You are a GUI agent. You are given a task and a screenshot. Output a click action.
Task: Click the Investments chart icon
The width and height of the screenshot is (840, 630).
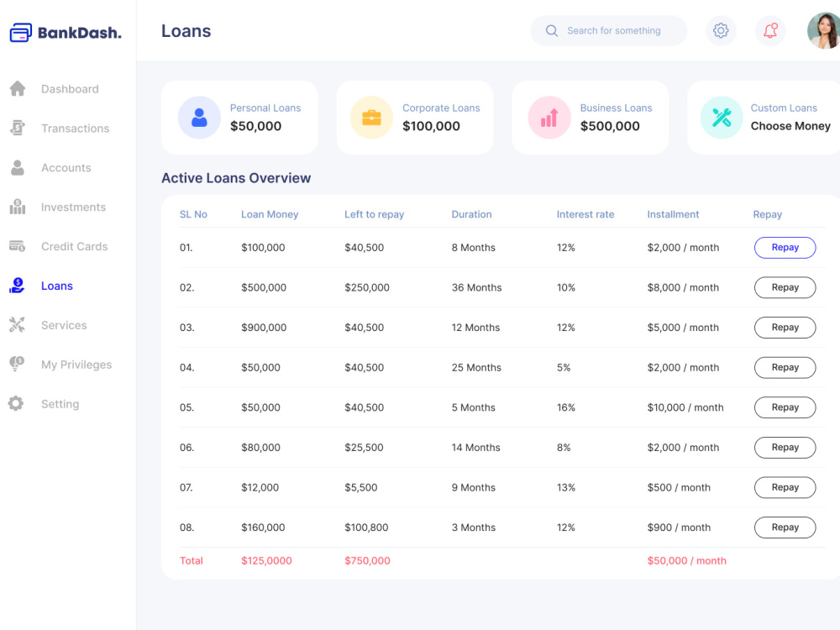tap(18, 207)
